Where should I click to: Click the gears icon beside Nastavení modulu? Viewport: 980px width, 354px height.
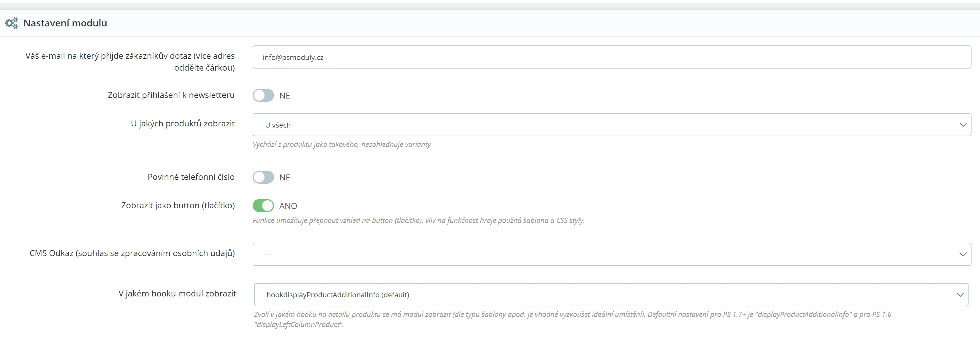(x=11, y=23)
